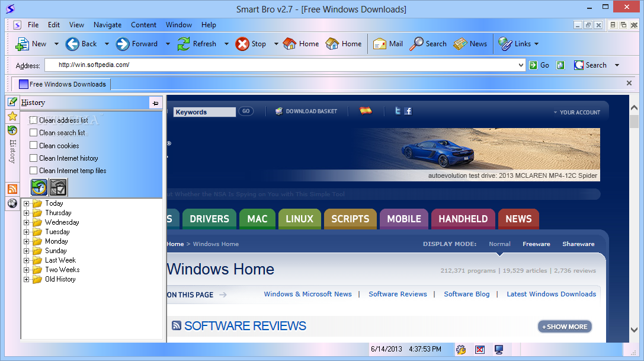Open the Window menu
Image resolution: width=644 pixels, height=361 pixels.
click(179, 25)
